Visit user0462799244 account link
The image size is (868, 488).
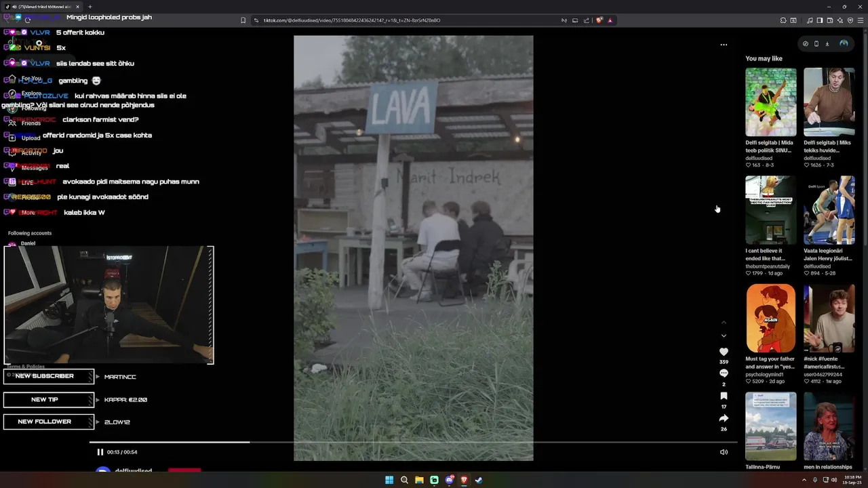point(823,374)
